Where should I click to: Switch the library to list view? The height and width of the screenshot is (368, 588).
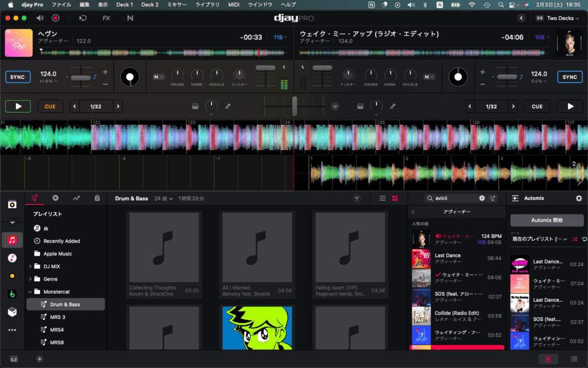pyautogui.click(x=382, y=198)
